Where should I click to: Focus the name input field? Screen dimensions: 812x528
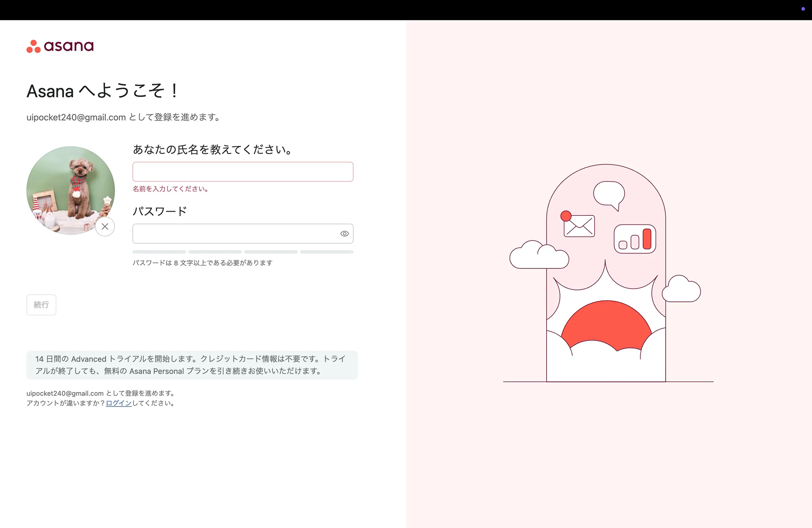pyautogui.click(x=243, y=172)
